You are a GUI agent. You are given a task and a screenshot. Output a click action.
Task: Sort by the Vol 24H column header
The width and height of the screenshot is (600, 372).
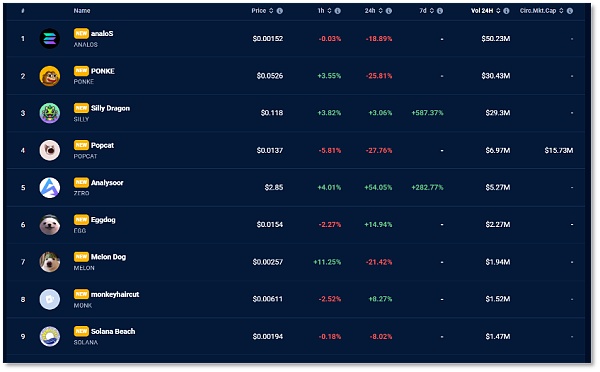482,11
